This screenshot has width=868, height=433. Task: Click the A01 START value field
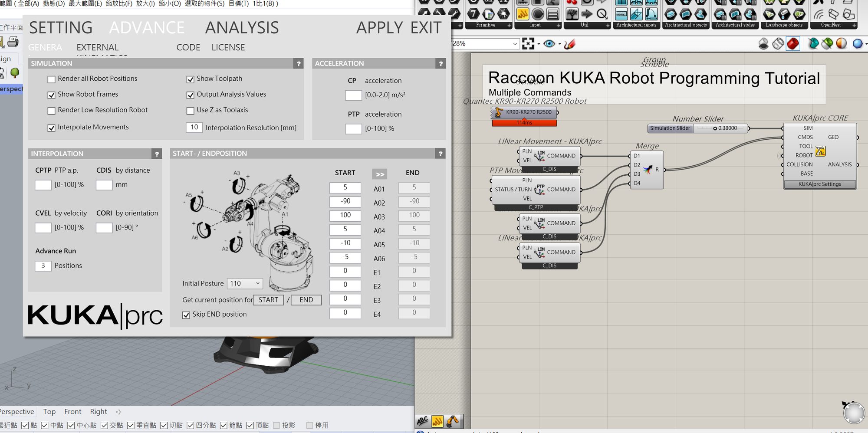coord(345,187)
